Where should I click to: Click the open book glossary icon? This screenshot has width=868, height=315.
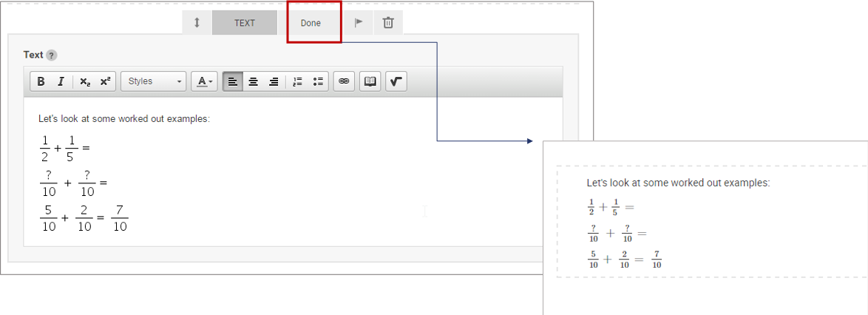370,81
